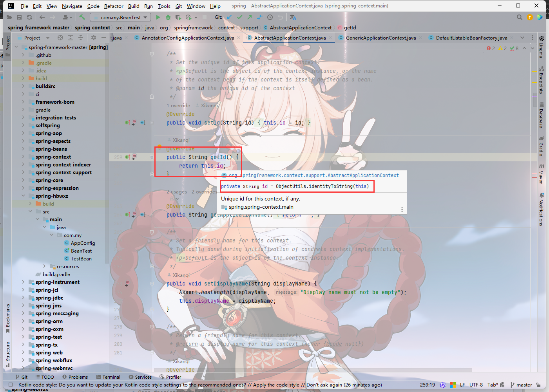Screen dimensions: 549x392
Task: Open the Database tool window
Action: tap(541, 115)
